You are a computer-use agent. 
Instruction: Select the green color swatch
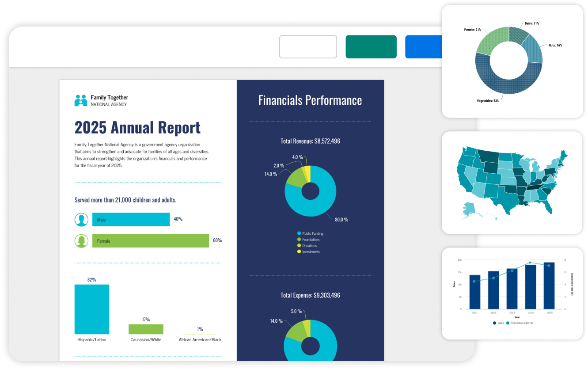point(371,46)
